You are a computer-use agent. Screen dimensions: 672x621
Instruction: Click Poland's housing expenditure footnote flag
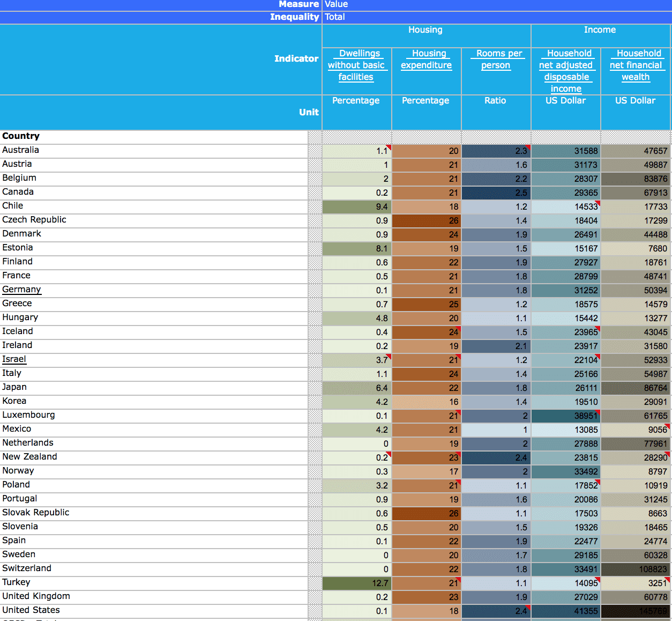[x=459, y=482]
